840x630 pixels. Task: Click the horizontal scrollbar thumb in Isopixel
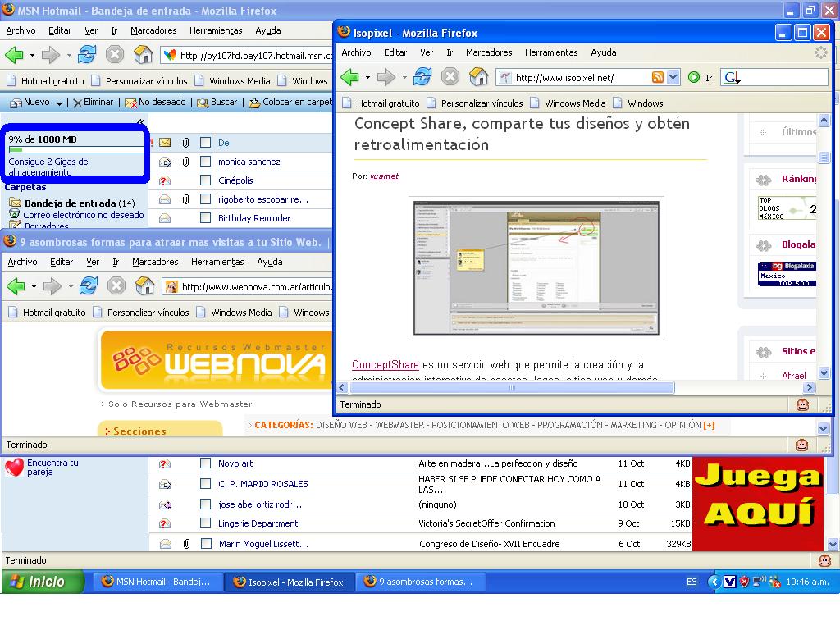point(511,388)
